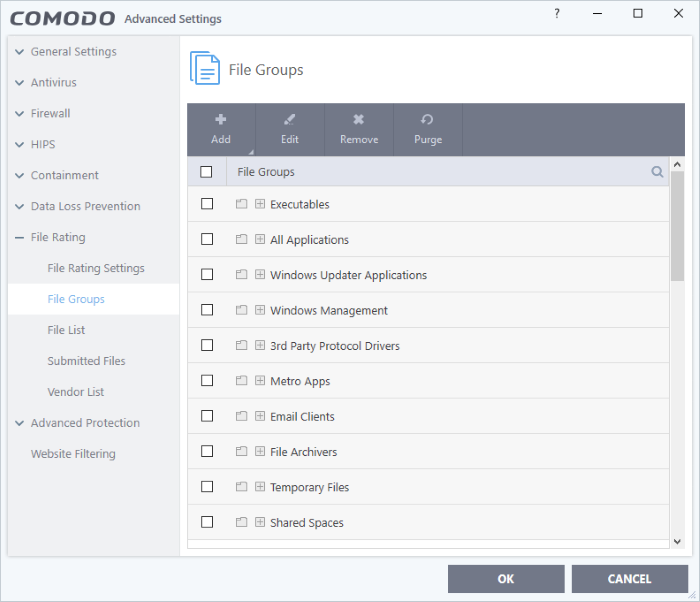Click the folder icon beside Windows Management

[242, 310]
